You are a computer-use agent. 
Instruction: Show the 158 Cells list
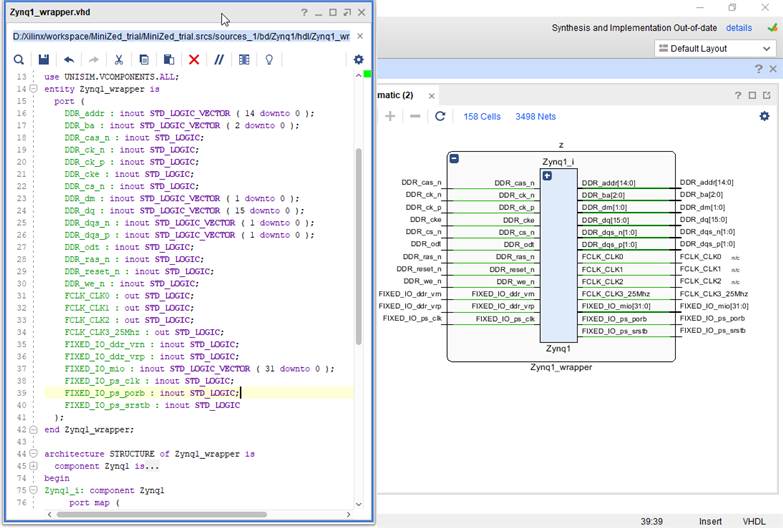(x=482, y=116)
